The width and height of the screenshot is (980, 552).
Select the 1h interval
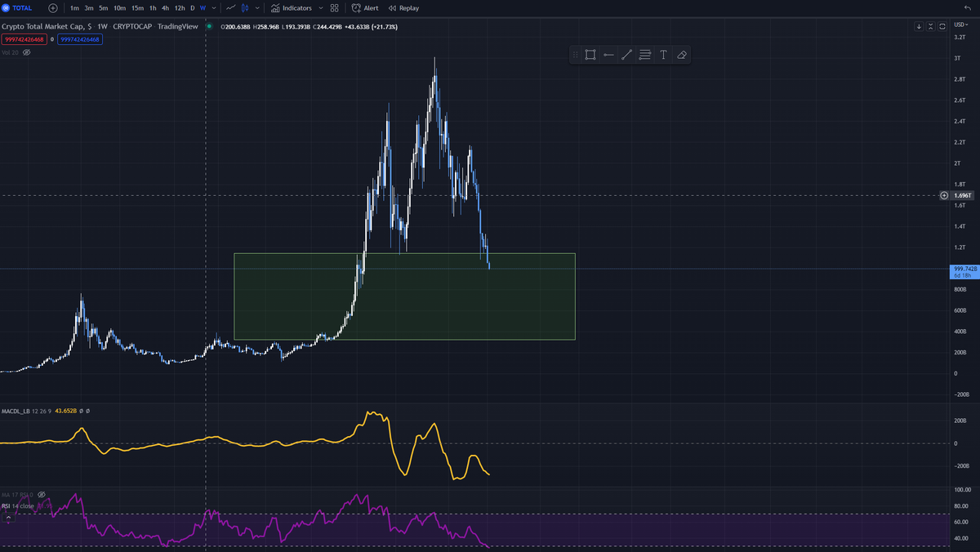coord(153,7)
